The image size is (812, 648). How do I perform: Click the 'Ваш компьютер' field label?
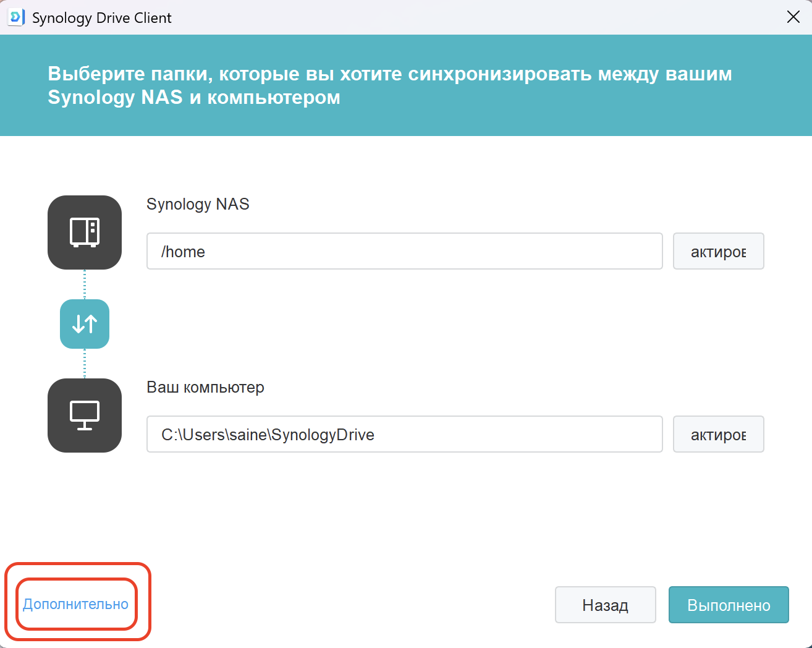coord(205,387)
